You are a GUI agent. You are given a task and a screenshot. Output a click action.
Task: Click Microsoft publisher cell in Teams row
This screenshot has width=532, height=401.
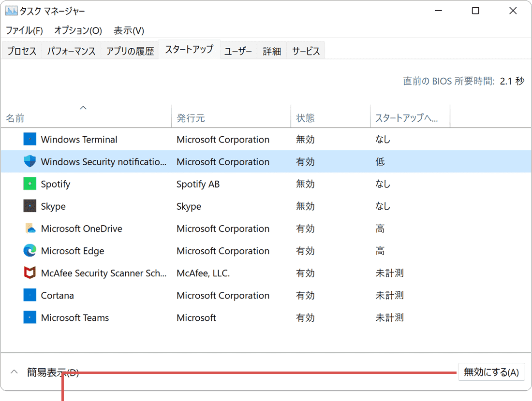click(x=196, y=317)
